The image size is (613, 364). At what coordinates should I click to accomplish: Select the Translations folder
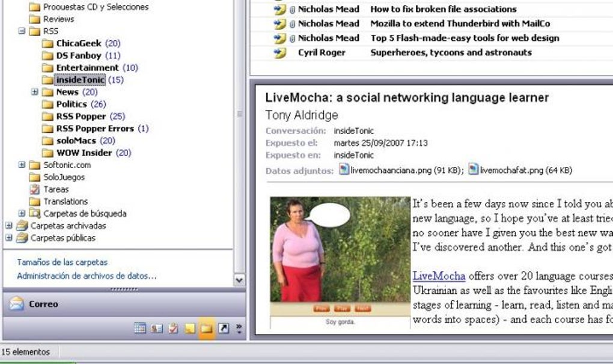click(x=66, y=202)
